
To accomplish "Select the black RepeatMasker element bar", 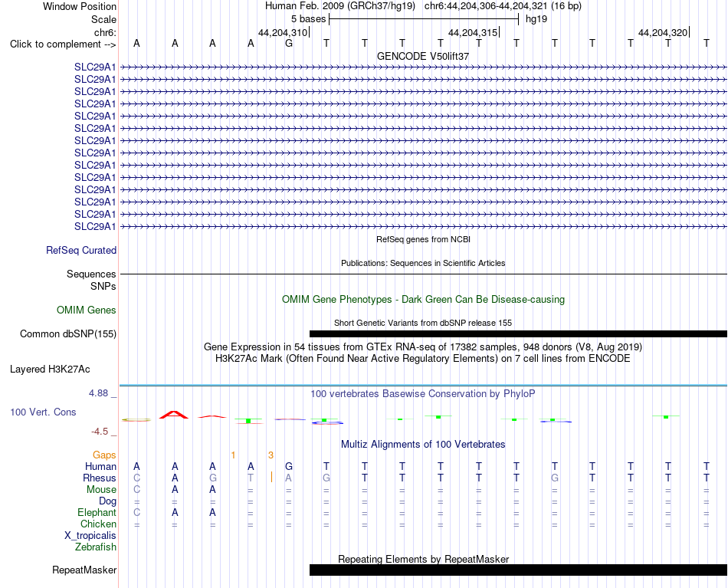I will pyautogui.click(x=518, y=570).
